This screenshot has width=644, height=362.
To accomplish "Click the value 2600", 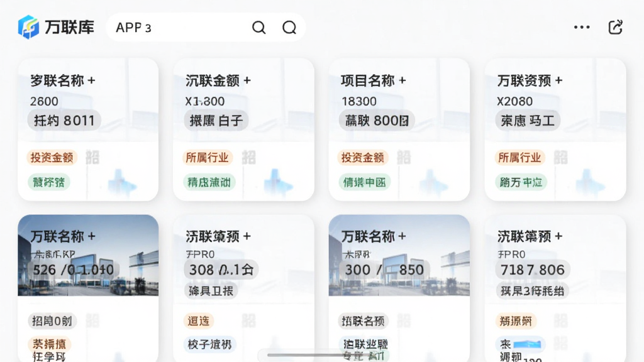I will pyautogui.click(x=45, y=101).
